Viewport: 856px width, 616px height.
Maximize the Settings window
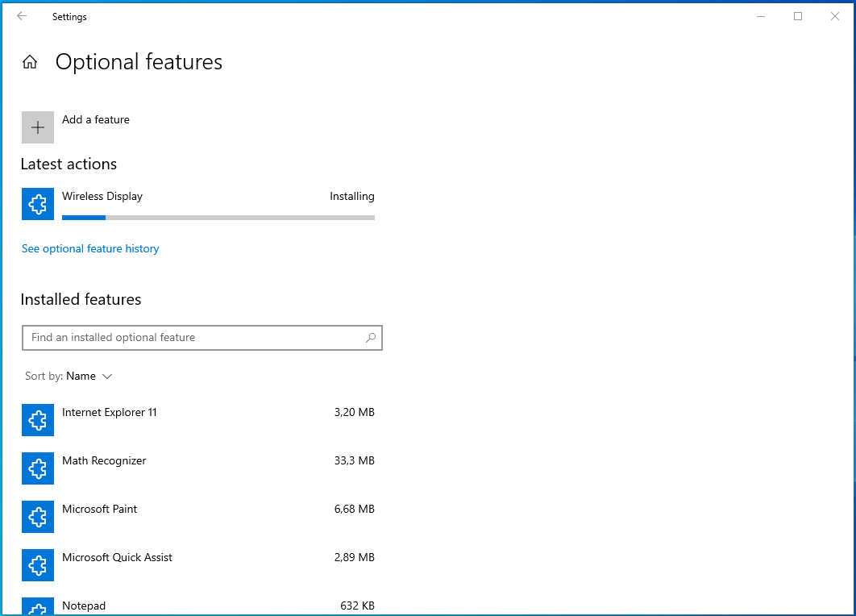point(798,16)
